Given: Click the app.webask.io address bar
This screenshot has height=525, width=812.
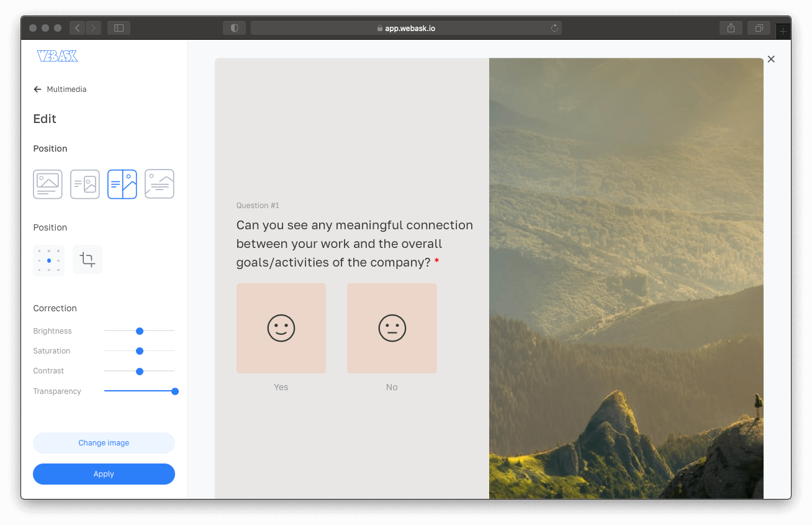Looking at the screenshot, I should [x=406, y=28].
